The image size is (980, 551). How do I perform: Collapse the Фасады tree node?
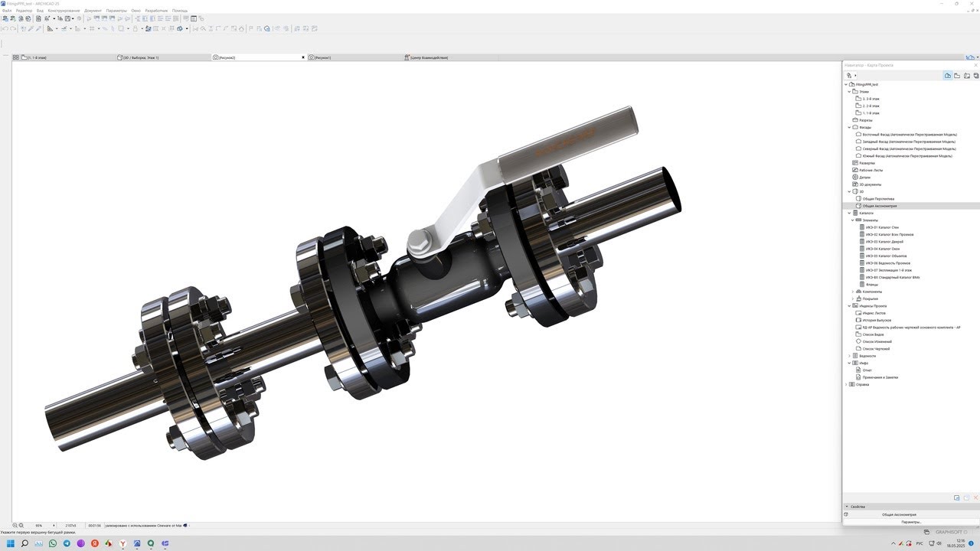[848, 127]
